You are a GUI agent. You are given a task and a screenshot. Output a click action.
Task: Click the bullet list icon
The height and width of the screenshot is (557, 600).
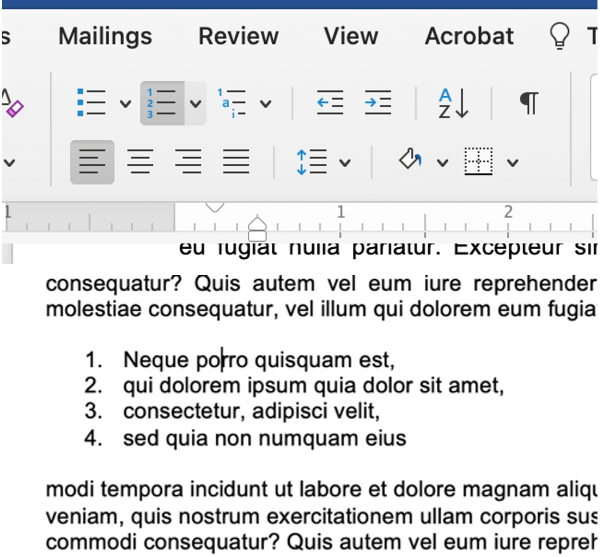click(x=92, y=103)
